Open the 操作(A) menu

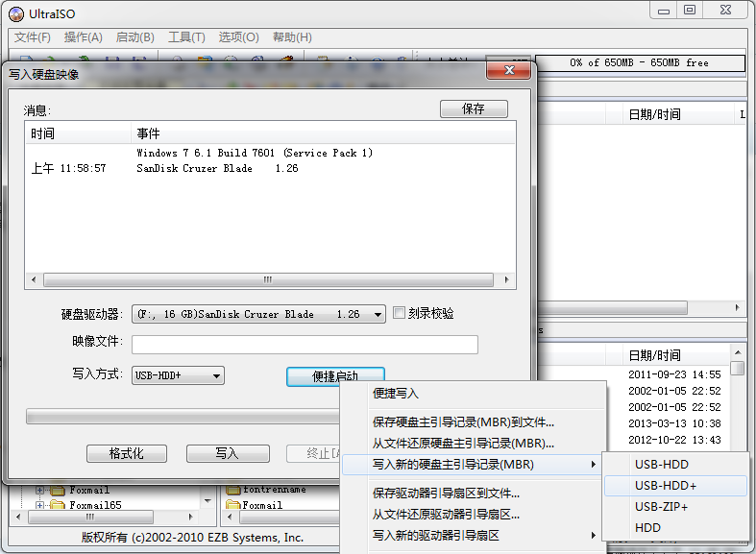click(x=83, y=37)
